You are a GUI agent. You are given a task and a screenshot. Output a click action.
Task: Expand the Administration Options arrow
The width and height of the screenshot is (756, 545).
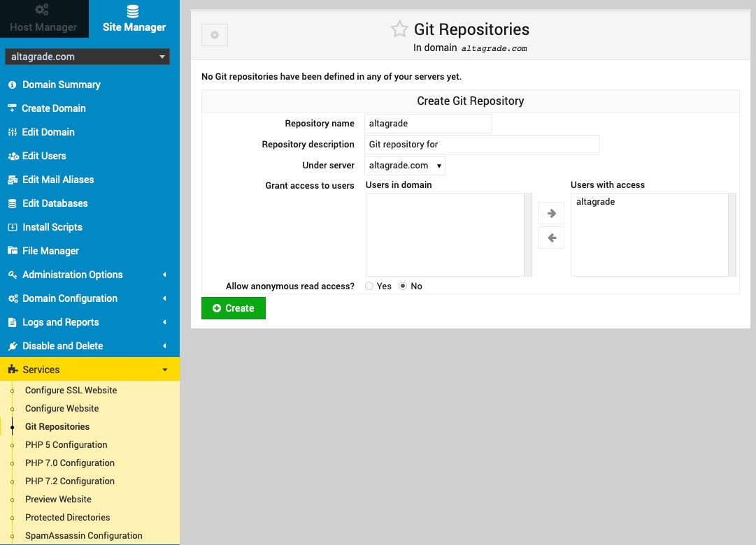165,275
